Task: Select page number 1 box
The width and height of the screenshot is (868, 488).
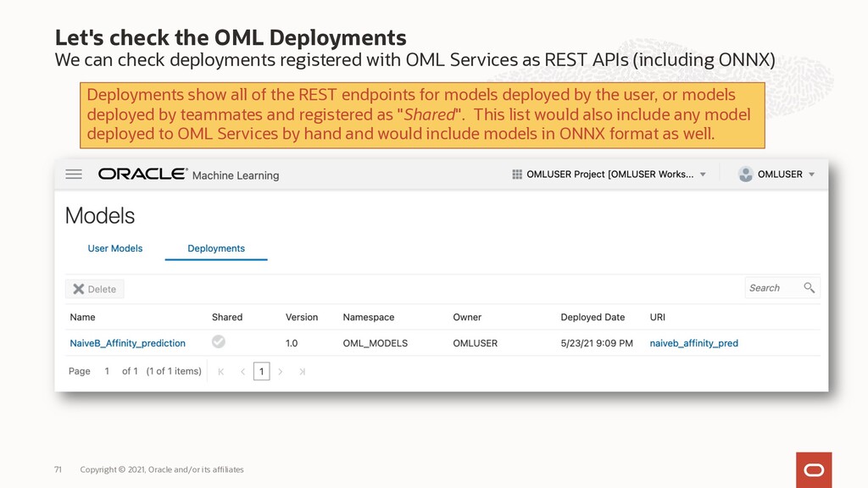Action: pos(262,371)
